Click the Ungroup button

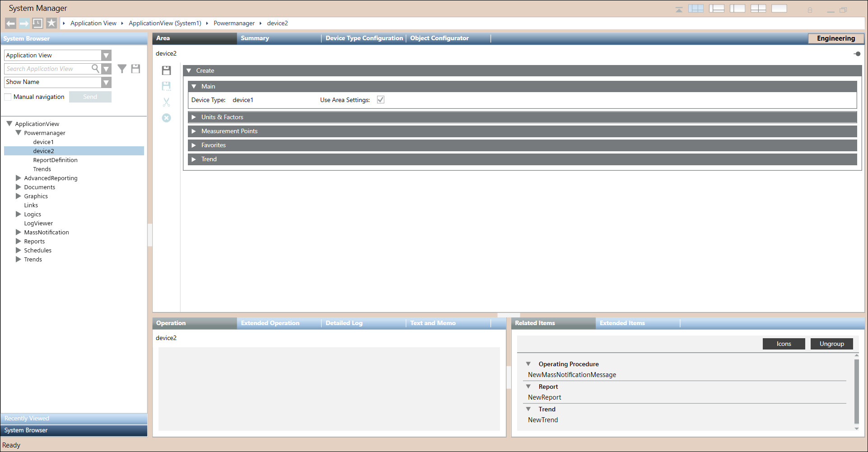831,344
